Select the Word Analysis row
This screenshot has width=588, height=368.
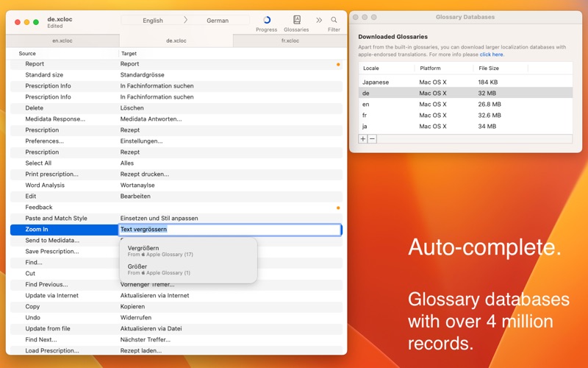pyautogui.click(x=176, y=185)
